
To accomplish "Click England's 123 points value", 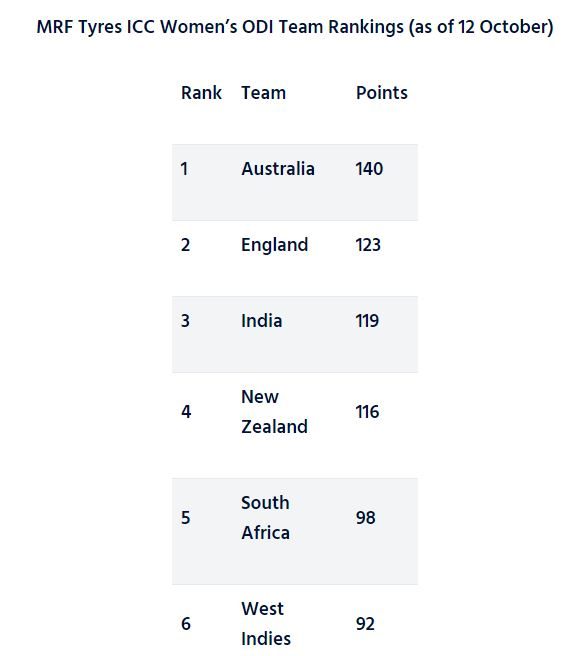I will pos(368,245).
